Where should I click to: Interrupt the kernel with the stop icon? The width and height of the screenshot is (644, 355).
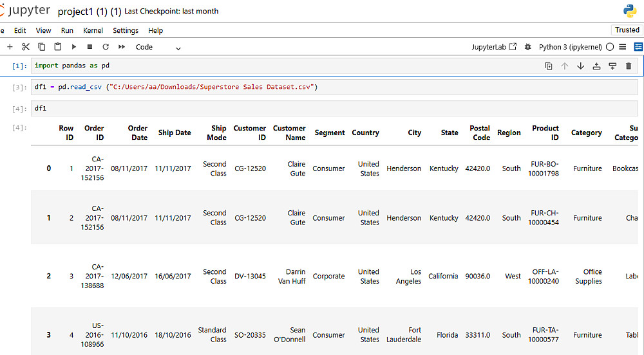[90, 47]
